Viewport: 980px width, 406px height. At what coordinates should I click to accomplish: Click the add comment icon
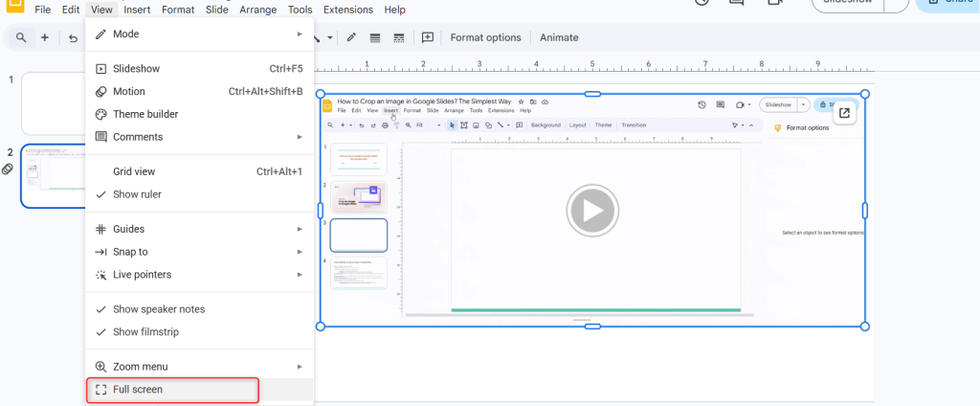[428, 37]
